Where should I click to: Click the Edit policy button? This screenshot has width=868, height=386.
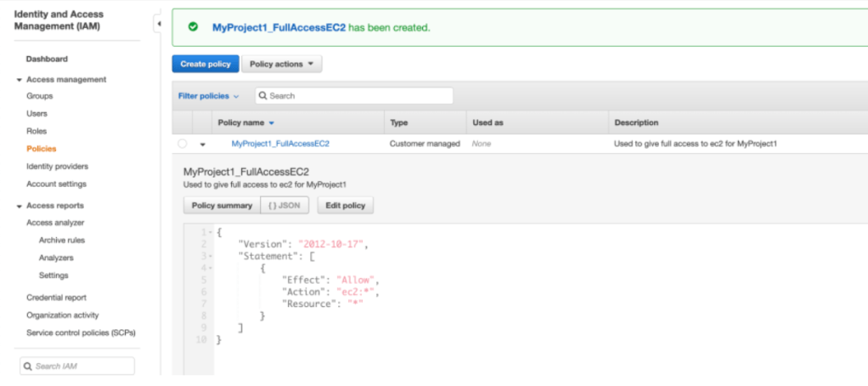click(x=345, y=205)
